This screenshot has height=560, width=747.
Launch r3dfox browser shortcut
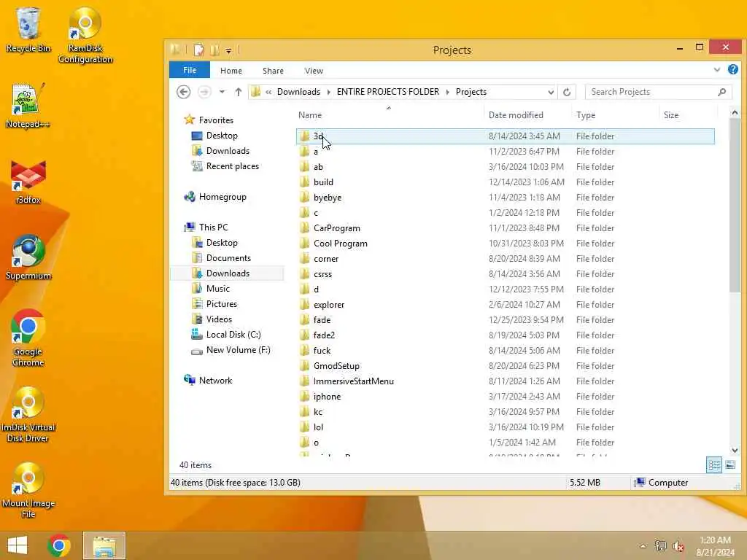pos(28,182)
